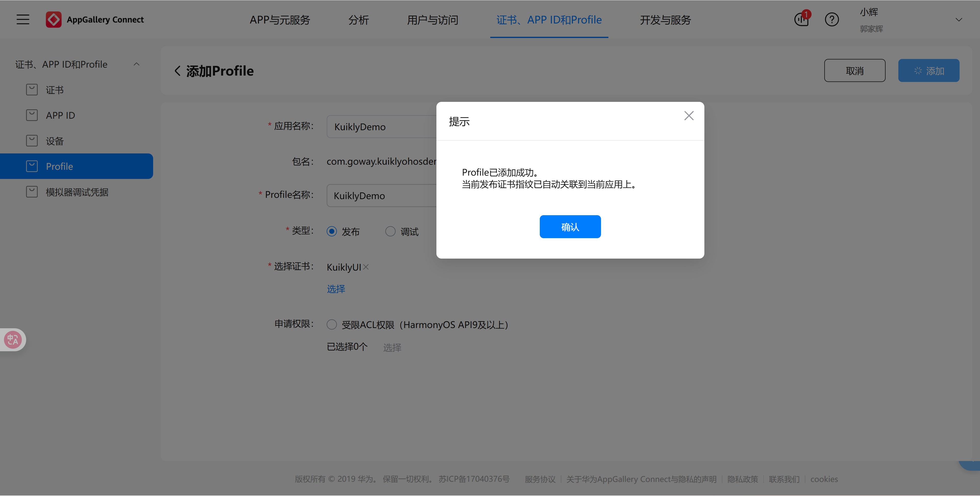
Task: Click the 选择 link under certificate selection
Action: tap(336, 289)
